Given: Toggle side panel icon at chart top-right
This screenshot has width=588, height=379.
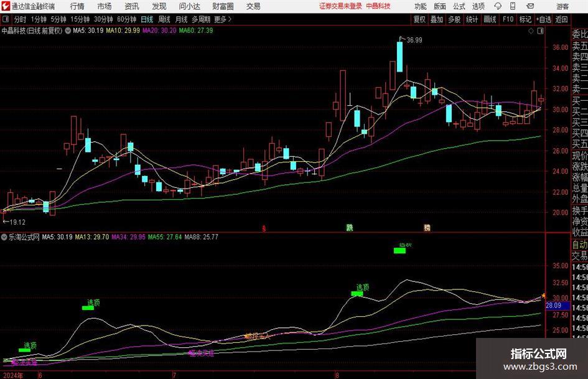Looking at the screenshot, I should tap(540, 31).
